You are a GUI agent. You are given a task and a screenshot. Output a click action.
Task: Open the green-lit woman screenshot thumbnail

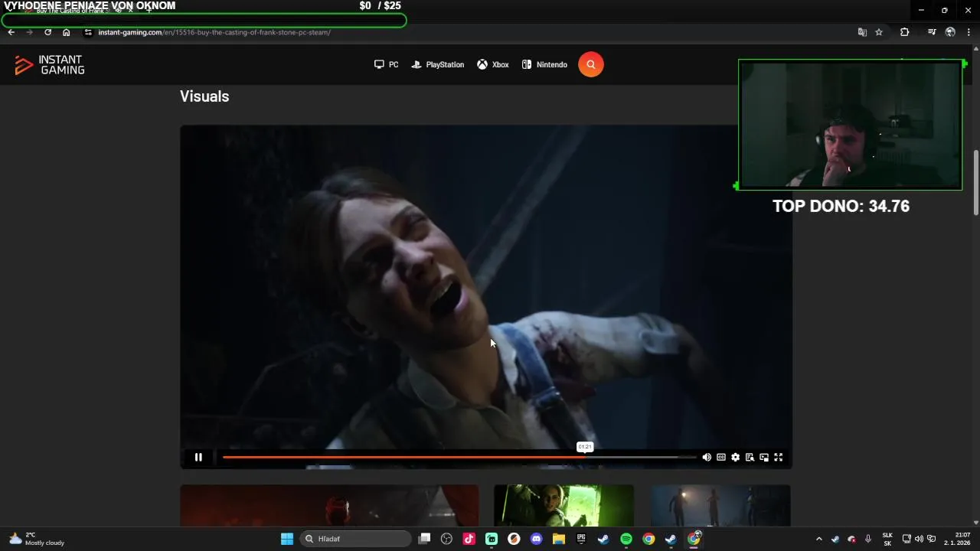pyautogui.click(x=563, y=505)
